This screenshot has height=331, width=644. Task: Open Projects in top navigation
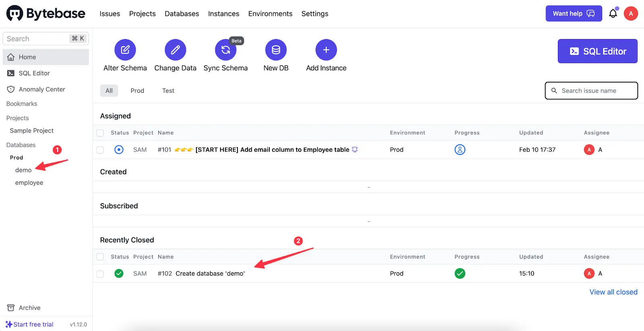(142, 14)
